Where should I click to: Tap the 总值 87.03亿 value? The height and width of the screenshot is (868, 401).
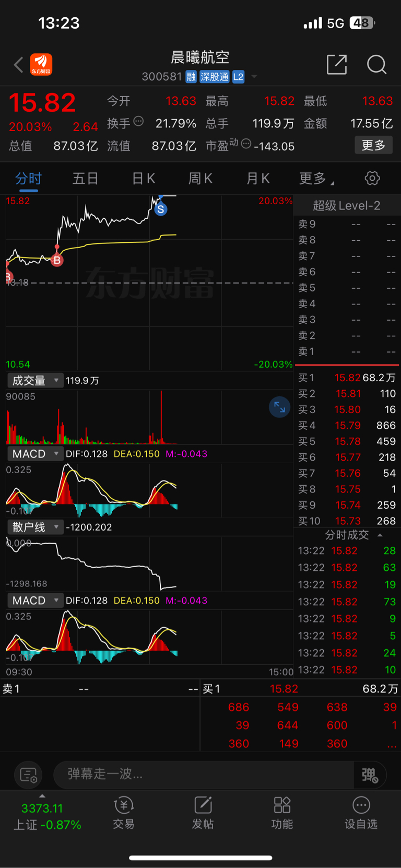[x=76, y=146]
